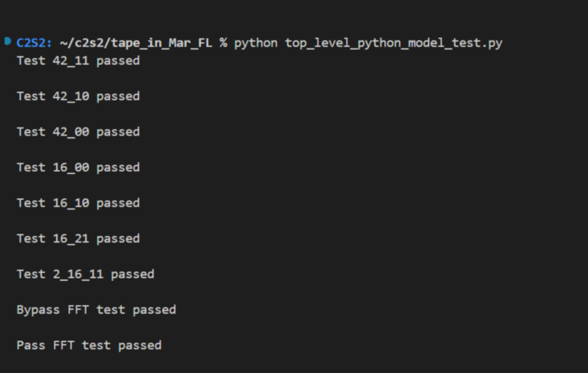Click the C2S2: prompt label
The height and width of the screenshot is (373, 588).
34,43
